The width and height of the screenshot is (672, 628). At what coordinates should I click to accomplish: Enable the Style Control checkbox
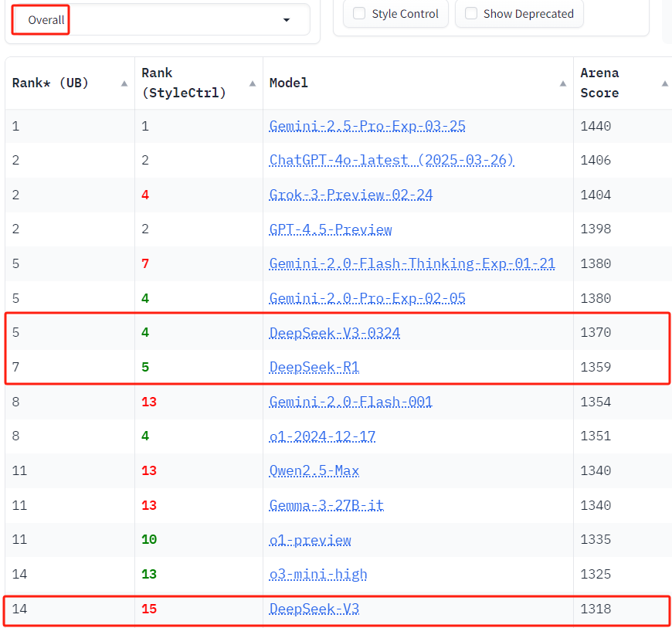coord(359,14)
